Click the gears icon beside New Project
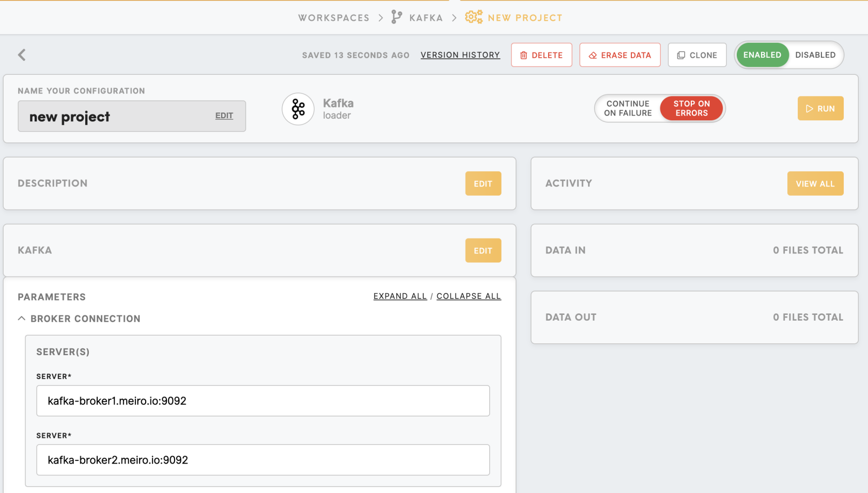The height and width of the screenshot is (493, 868). [x=474, y=17]
